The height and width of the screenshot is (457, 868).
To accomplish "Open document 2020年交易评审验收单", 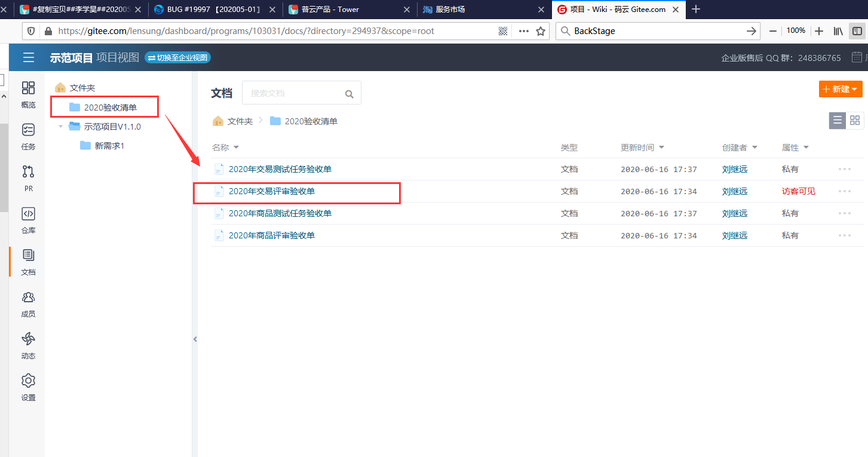I will click(x=272, y=191).
